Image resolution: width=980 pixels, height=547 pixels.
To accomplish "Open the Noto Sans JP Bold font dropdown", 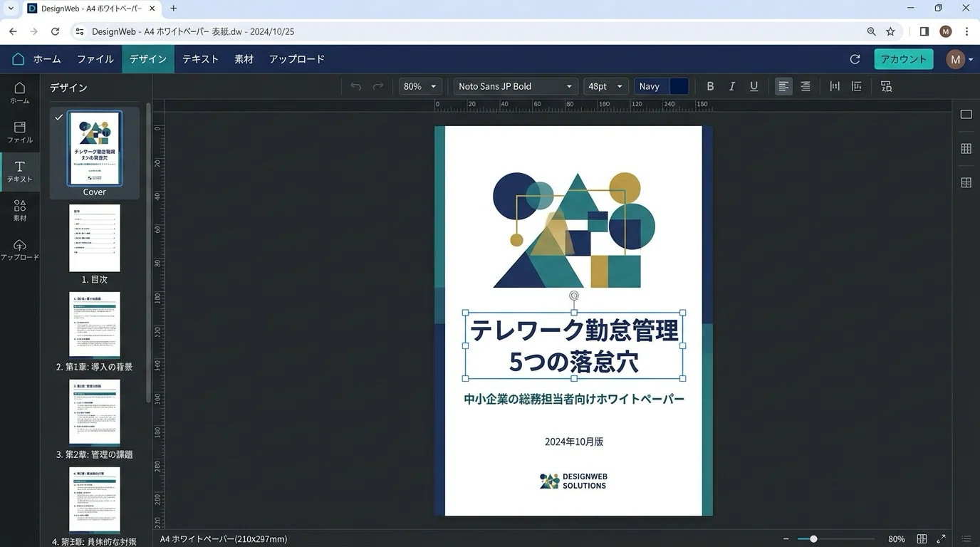I will tap(516, 86).
